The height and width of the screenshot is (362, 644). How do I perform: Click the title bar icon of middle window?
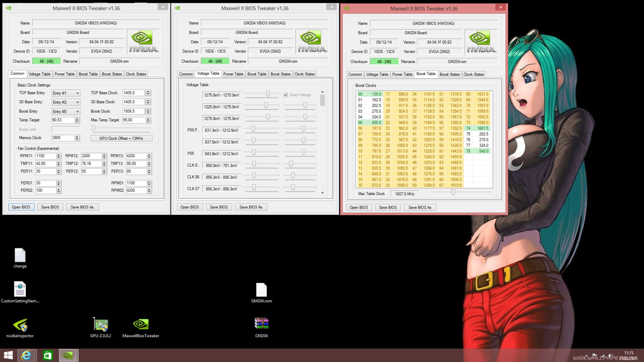pos(178,8)
